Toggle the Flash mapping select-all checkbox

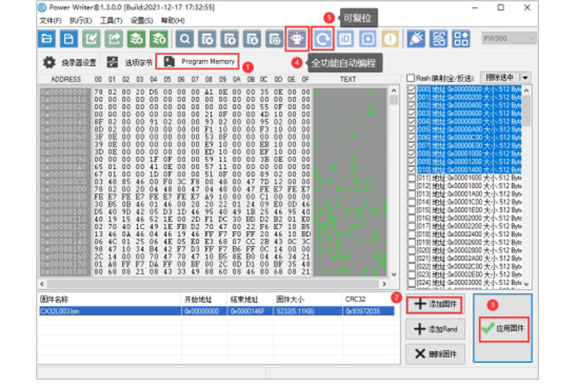click(410, 78)
